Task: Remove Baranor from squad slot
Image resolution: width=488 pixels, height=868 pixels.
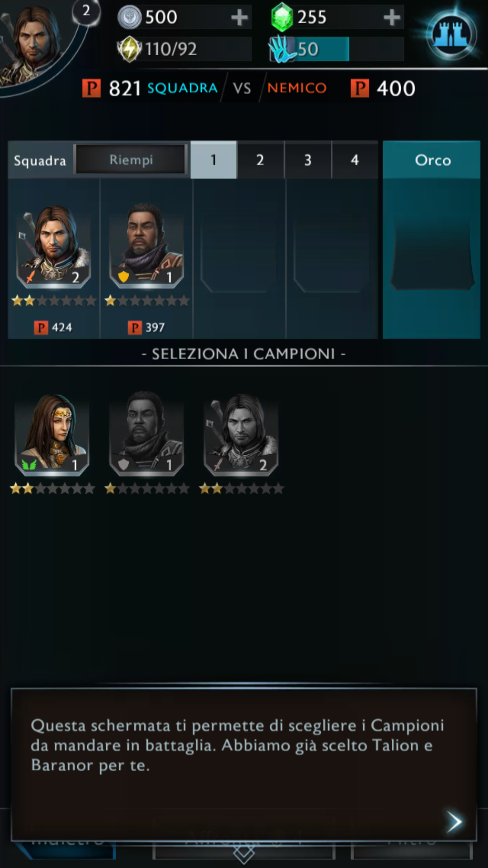Action: (146, 246)
